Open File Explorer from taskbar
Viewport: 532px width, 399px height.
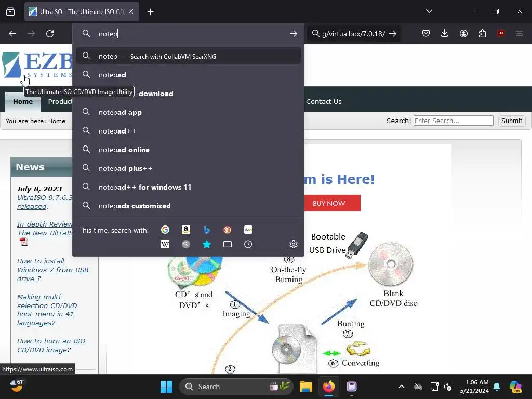pyautogui.click(x=305, y=387)
